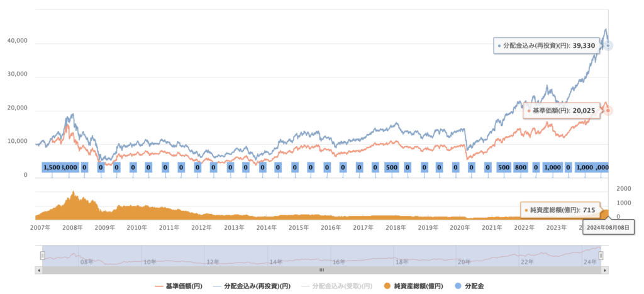The width and height of the screenshot is (644, 294).
Task: Hide the 分配金 markers via legend
Action: click(472, 286)
